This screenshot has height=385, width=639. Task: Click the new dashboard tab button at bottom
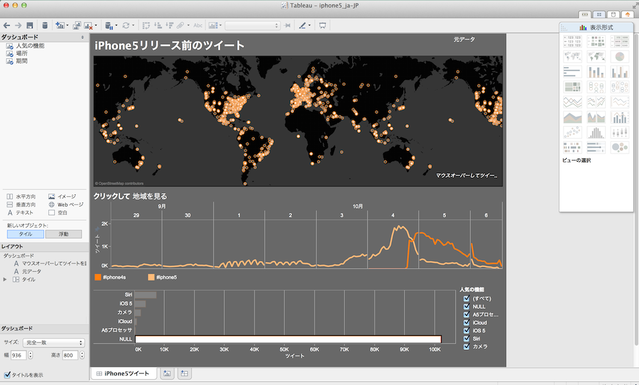(184, 373)
